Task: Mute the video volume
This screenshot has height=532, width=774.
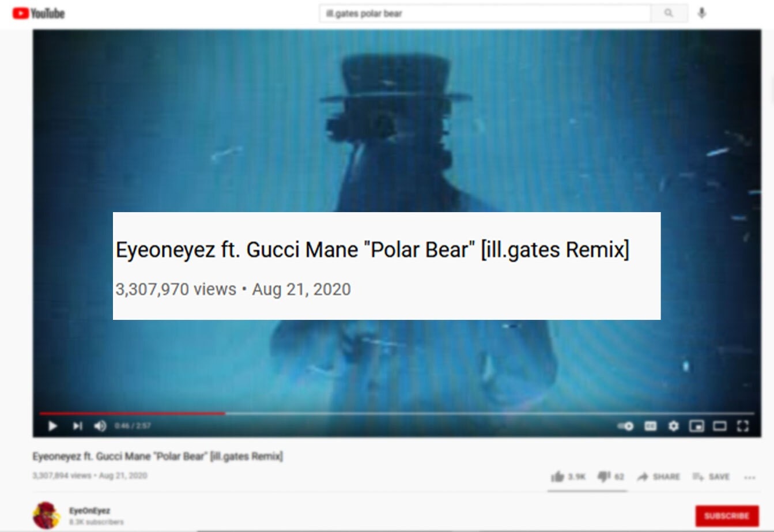Action: tap(100, 426)
